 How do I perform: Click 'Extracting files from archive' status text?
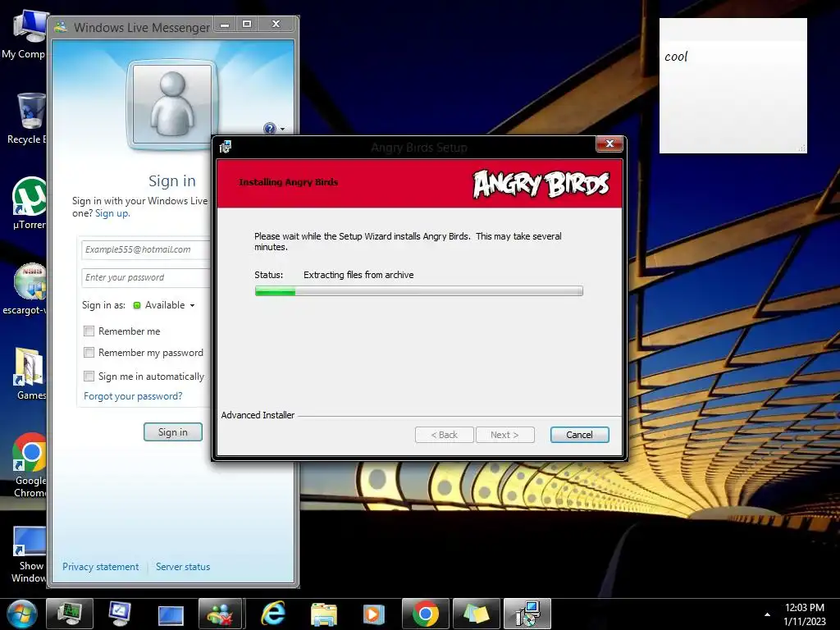point(358,275)
